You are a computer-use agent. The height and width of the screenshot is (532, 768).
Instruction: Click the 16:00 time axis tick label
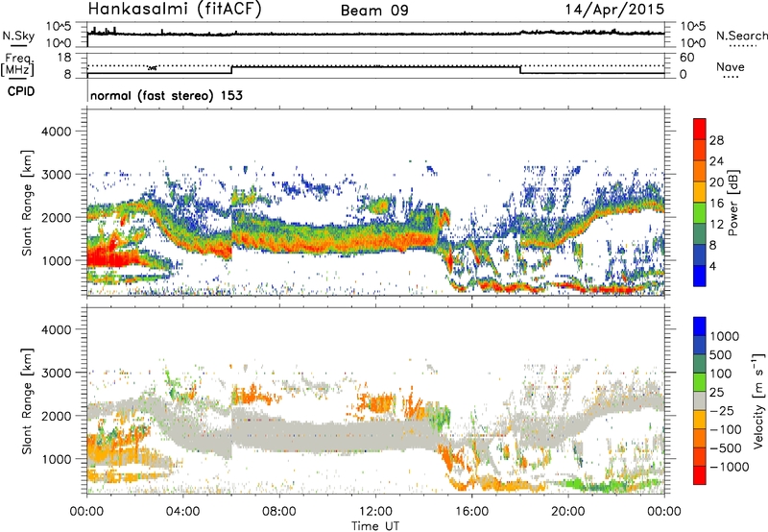[471, 512]
